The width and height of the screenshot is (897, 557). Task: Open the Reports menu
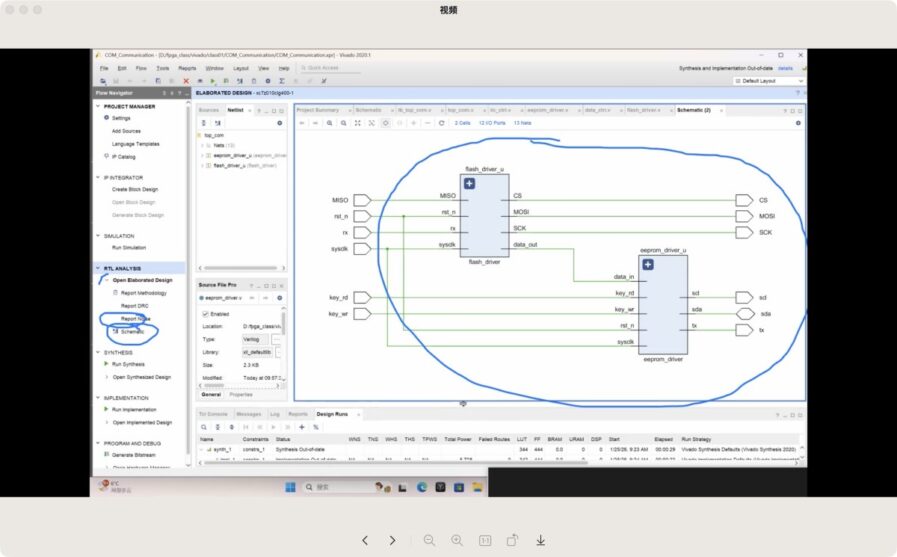(187, 68)
